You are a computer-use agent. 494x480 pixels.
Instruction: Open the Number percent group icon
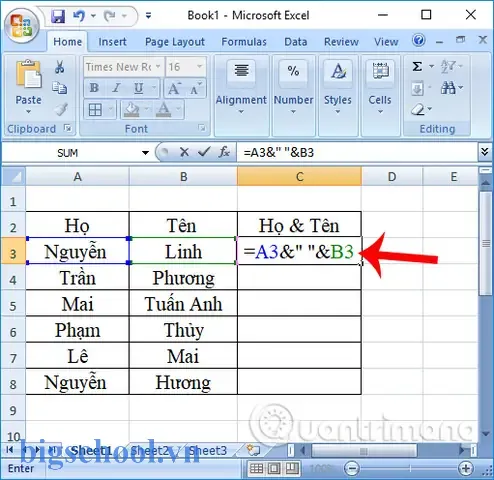293,72
